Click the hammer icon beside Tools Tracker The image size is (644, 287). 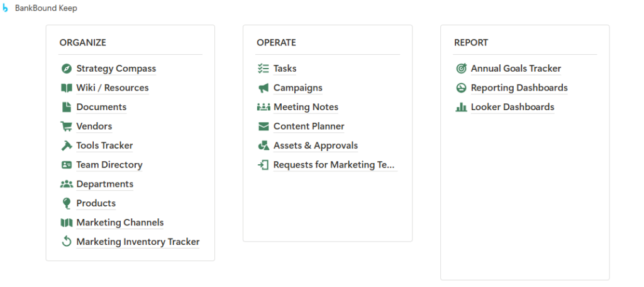[67, 145]
